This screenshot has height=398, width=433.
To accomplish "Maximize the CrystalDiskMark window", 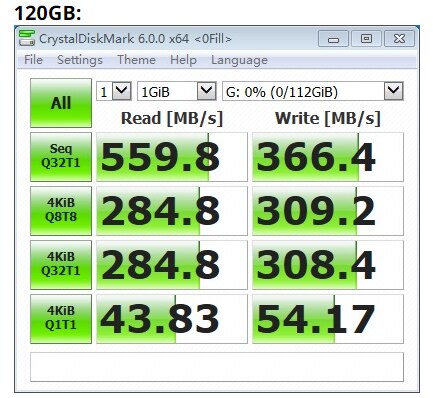I will pyautogui.click(x=366, y=39).
